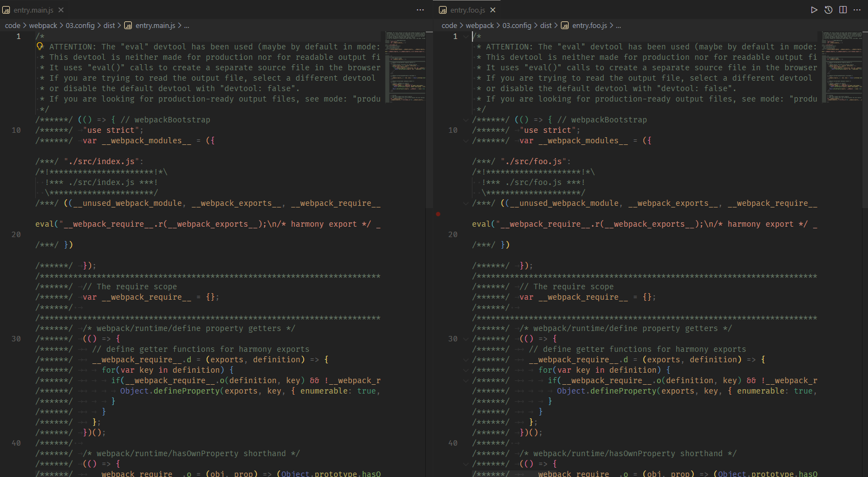Viewport: 868px width, 477px height.
Task: Click line number 40 in entry.main.js
Action: pyautogui.click(x=16, y=444)
